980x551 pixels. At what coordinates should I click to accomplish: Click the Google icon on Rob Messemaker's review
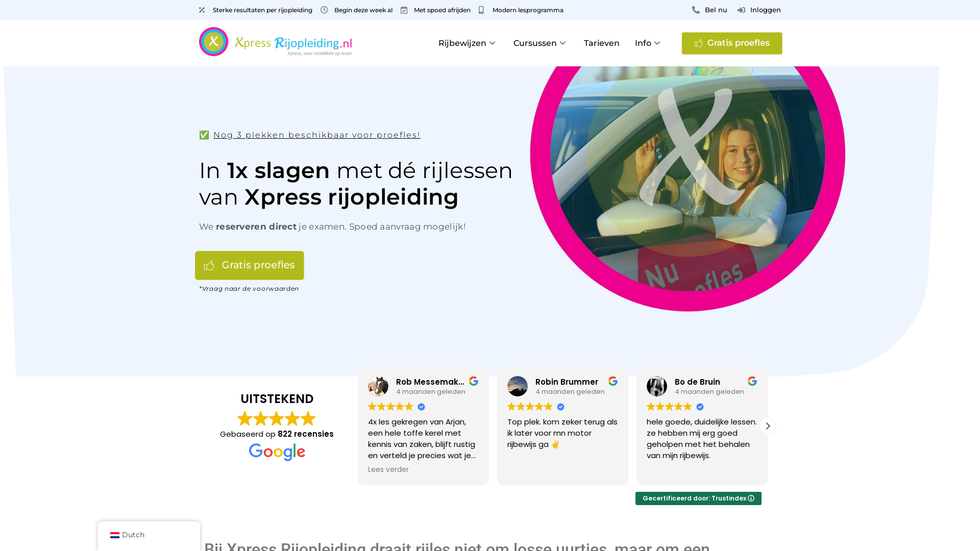tap(474, 381)
